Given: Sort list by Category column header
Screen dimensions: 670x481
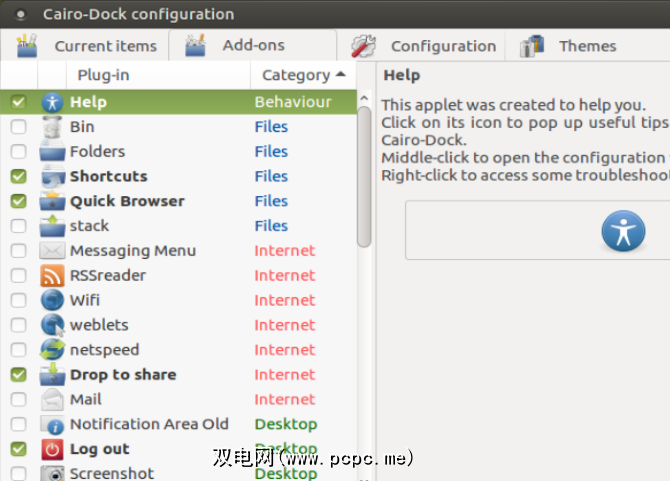Looking at the screenshot, I should (303, 75).
